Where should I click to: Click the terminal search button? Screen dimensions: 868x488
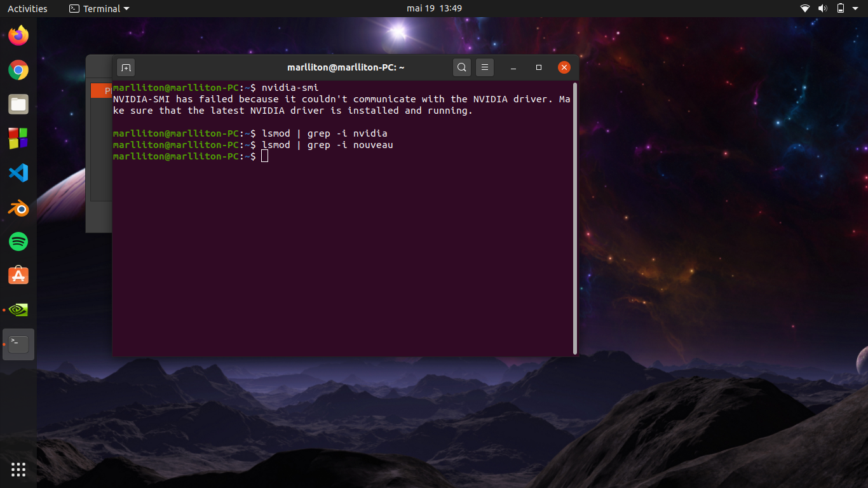[462, 67]
